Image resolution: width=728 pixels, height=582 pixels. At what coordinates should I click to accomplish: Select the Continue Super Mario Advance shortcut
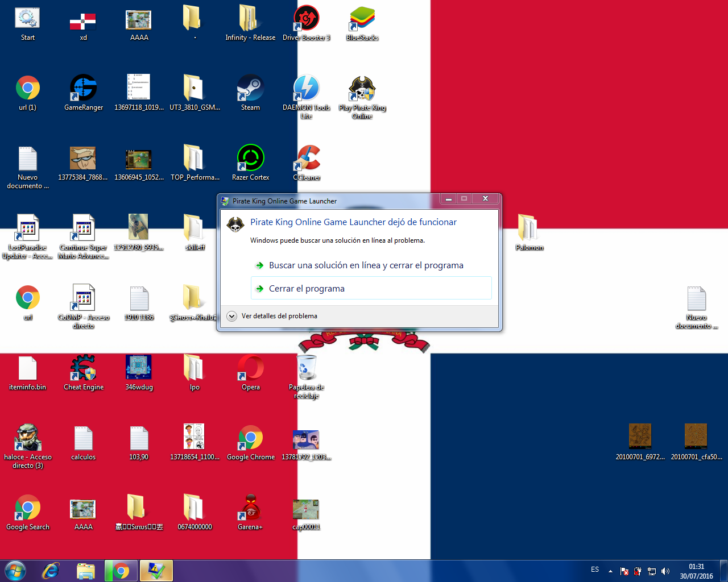coord(84,237)
